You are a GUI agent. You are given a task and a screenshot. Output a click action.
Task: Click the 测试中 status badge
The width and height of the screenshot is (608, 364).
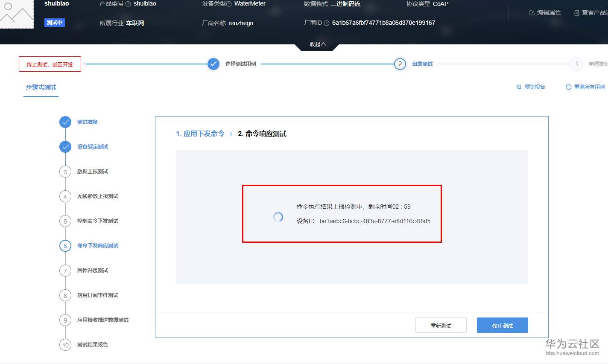pyautogui.click(x=55, y=23)
